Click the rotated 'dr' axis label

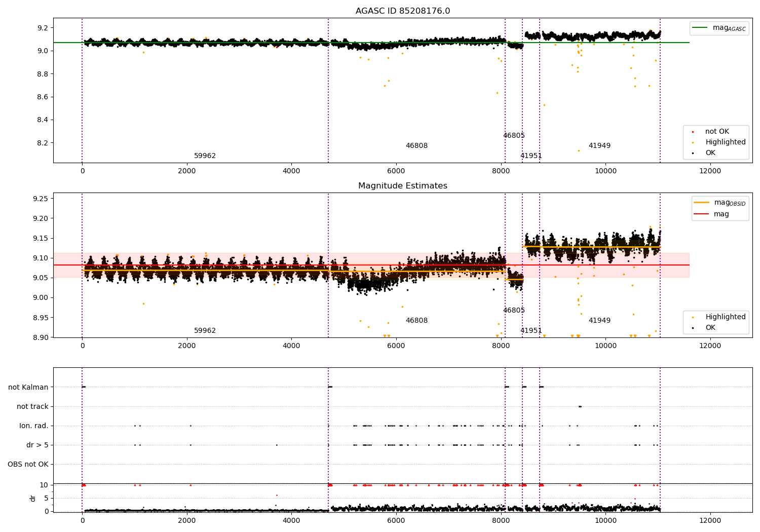tap(33, 498)
